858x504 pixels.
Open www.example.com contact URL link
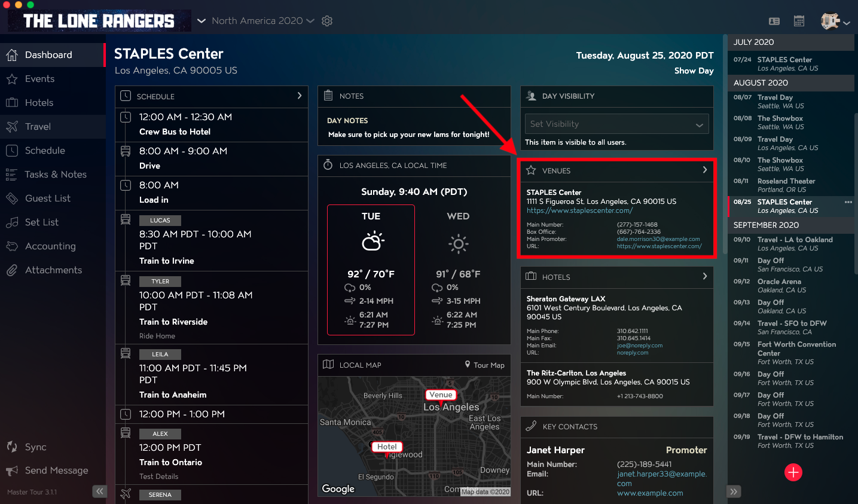tap(650, 493)
